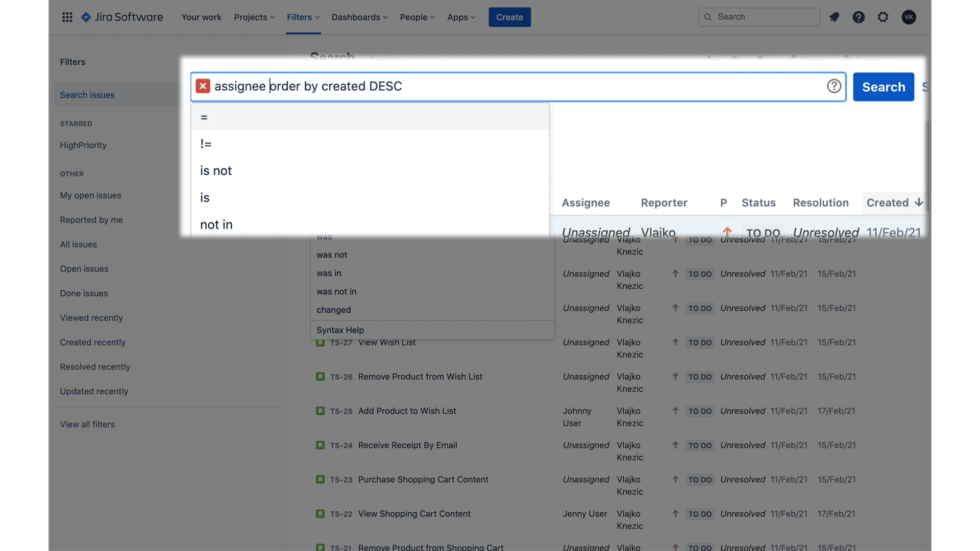Open the View all filters link
Screen dimensions: 980x551
(x=87, y=424)
